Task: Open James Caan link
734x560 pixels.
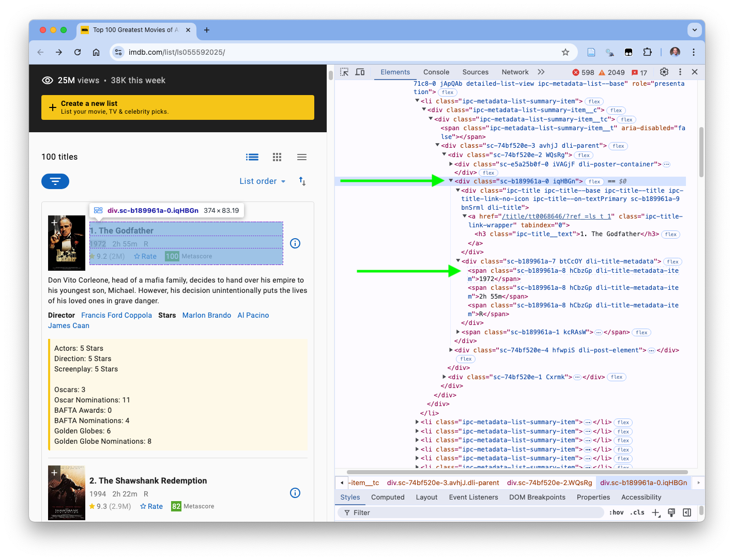Action: [x=69, y=325]
